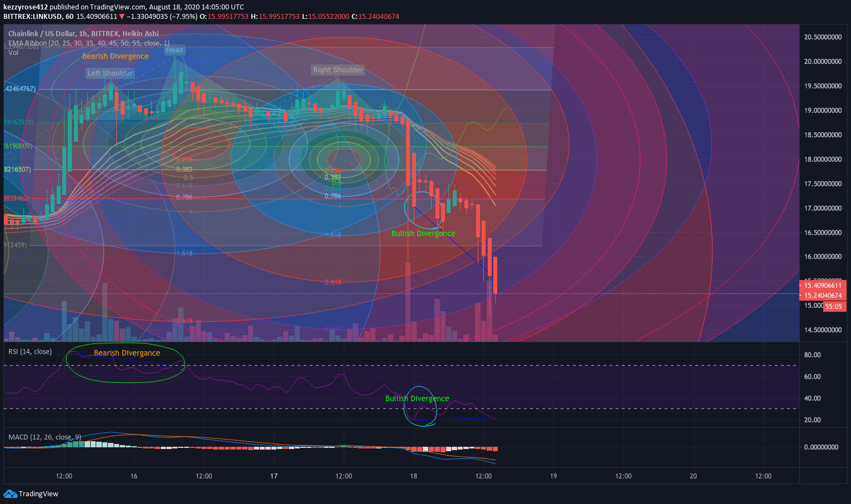Click the 40.00 RSI axis value
Viewport: 851px width, 504px height.
tap(813, 398)
